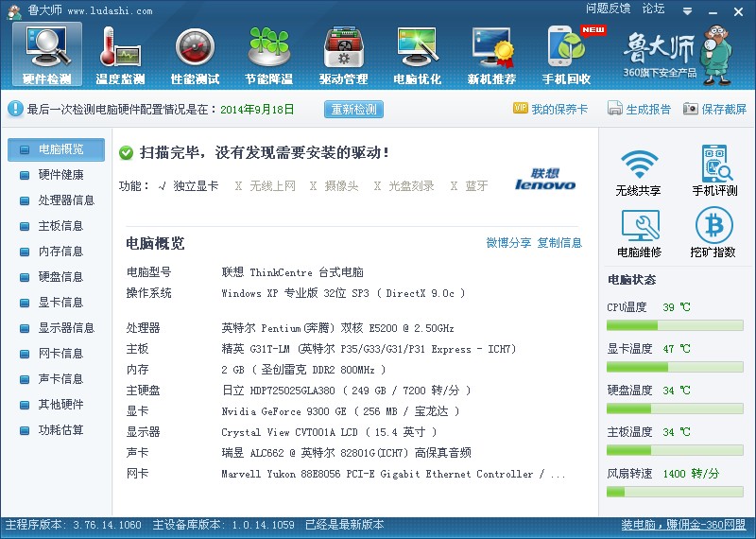Open 节能降温 energy saving tool

(x=269, y=56)
